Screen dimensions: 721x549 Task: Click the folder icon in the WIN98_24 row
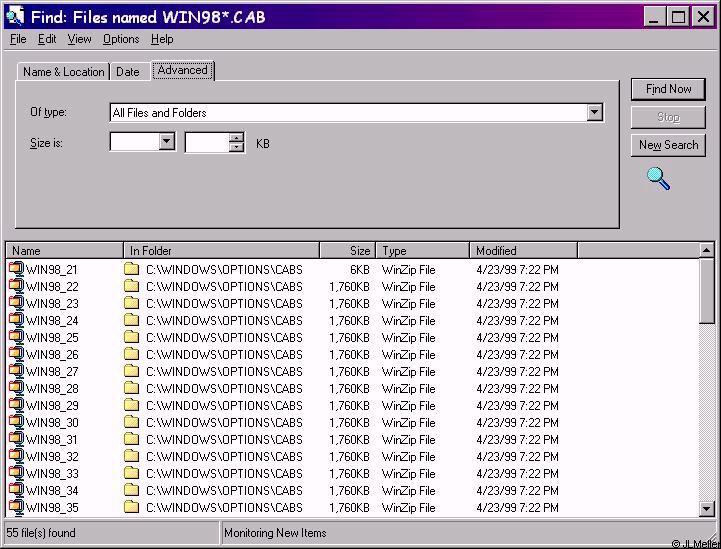click(x=132, y=320)
